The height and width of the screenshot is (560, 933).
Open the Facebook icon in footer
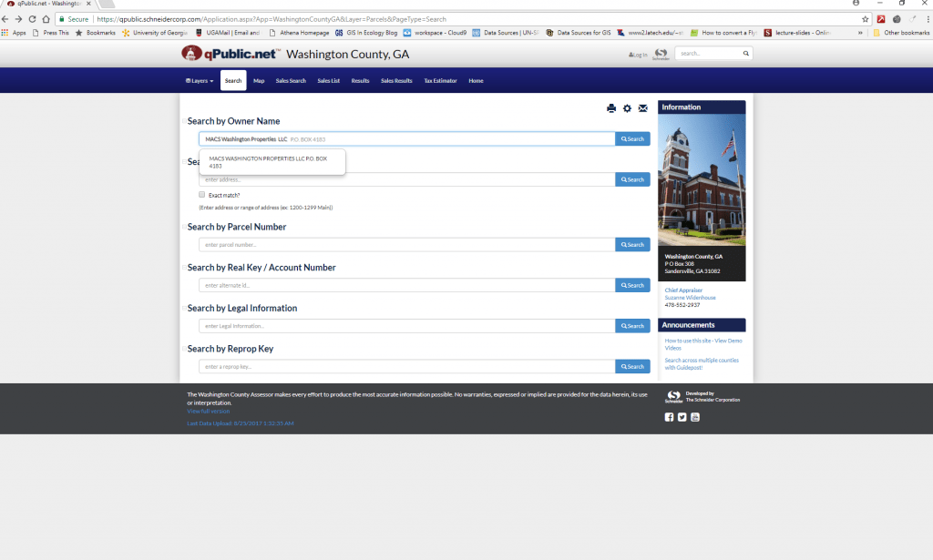[670, 417]
